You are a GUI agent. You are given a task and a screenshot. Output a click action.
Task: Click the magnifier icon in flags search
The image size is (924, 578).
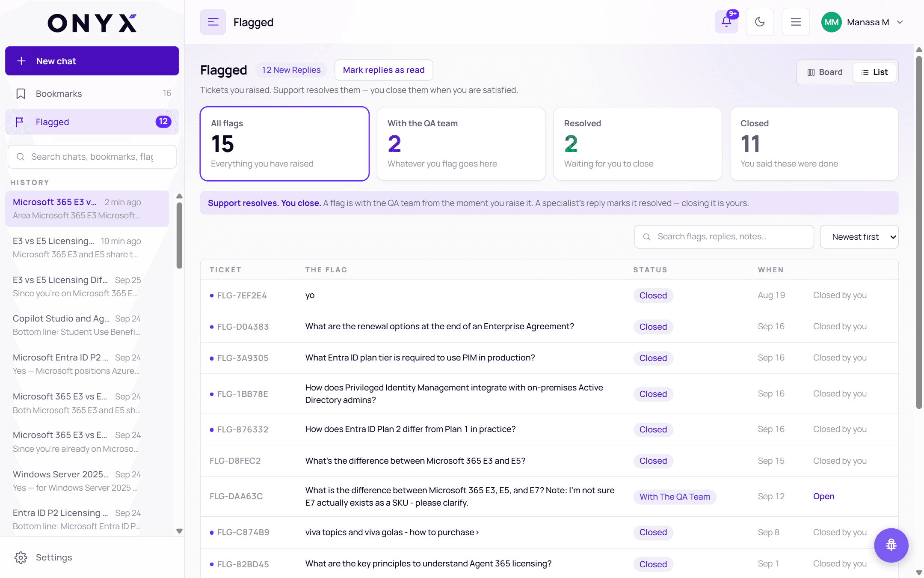click(647, 237)
